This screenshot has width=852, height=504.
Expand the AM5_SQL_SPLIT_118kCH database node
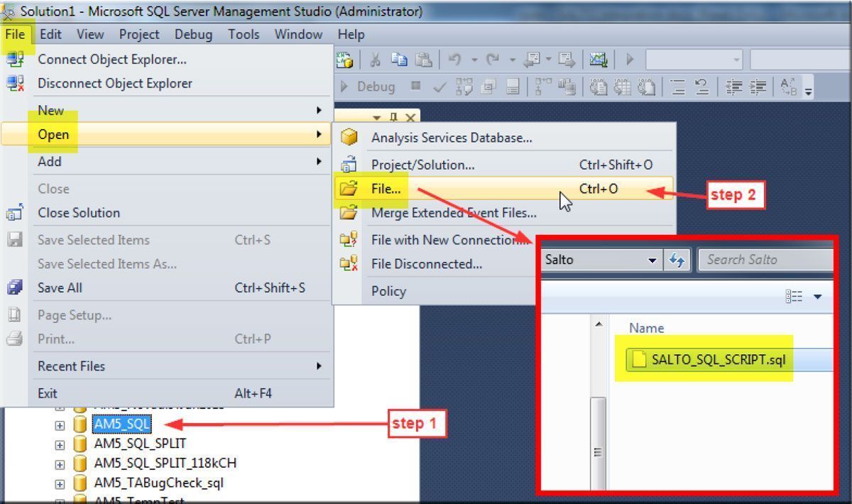60,464
